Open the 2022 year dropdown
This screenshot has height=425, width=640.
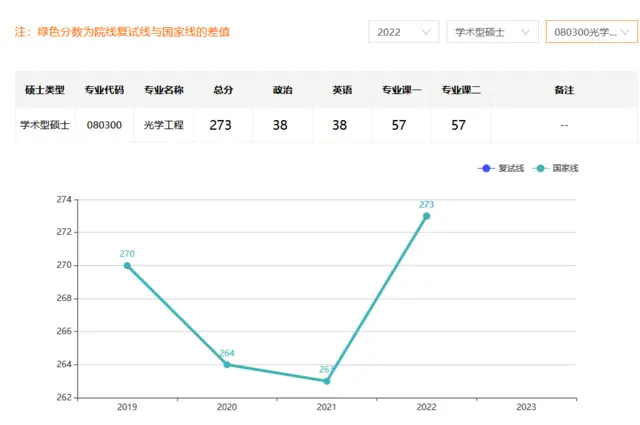point(404,32)
